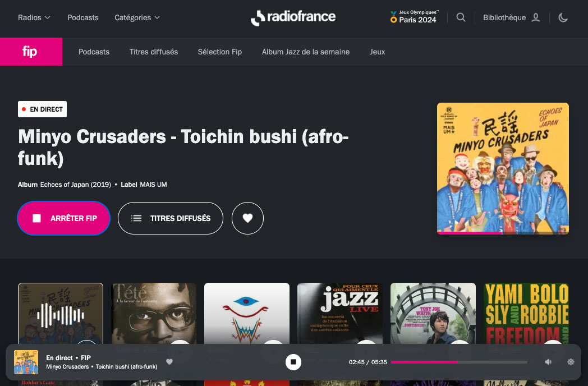Open Jeux Olympiques Paris 2024 page

(414, 17)
